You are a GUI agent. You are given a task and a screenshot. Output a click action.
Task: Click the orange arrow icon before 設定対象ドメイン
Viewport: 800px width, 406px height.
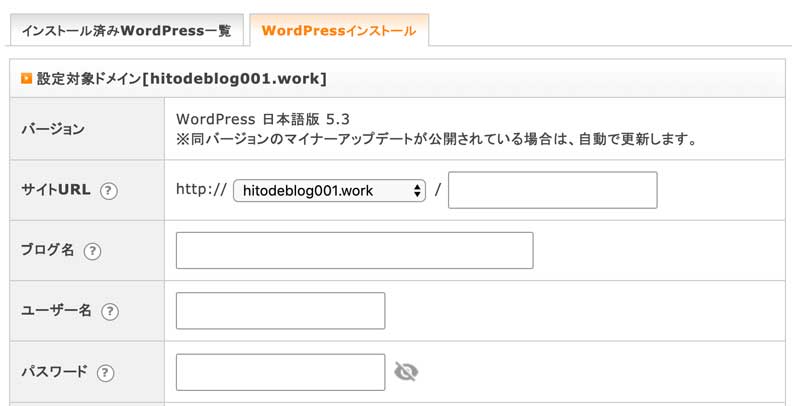pyautogui.click(x=26, y=79)
